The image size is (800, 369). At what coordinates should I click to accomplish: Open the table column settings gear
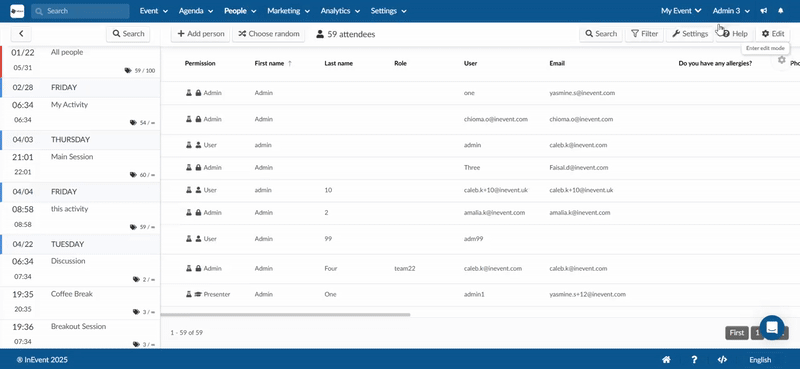click(x=782, y=60)
